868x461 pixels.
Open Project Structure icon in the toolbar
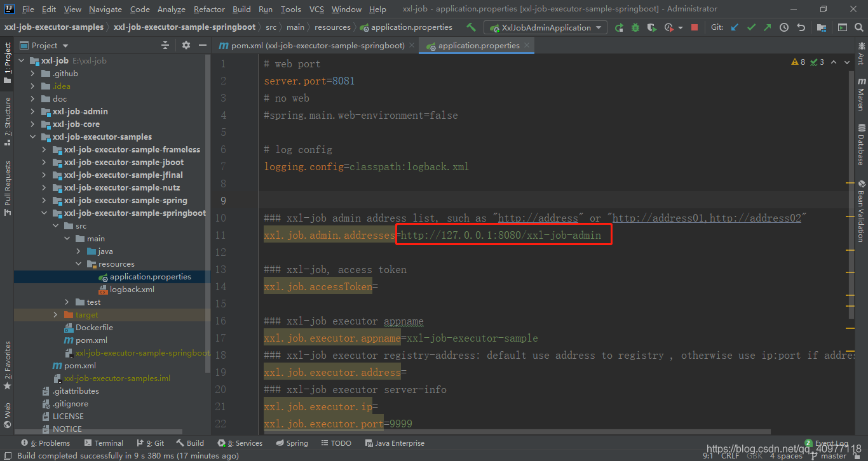pyautogui.click(x=822, y=27)
